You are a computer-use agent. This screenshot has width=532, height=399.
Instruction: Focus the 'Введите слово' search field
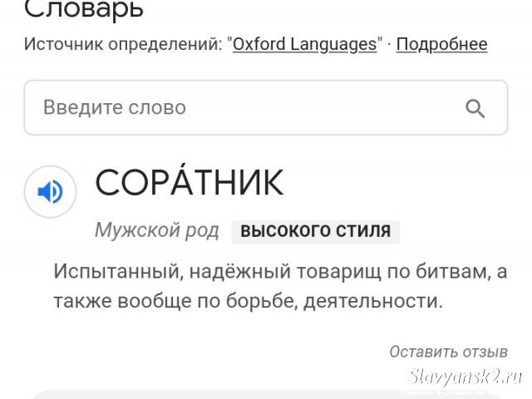tap(266, 107)
